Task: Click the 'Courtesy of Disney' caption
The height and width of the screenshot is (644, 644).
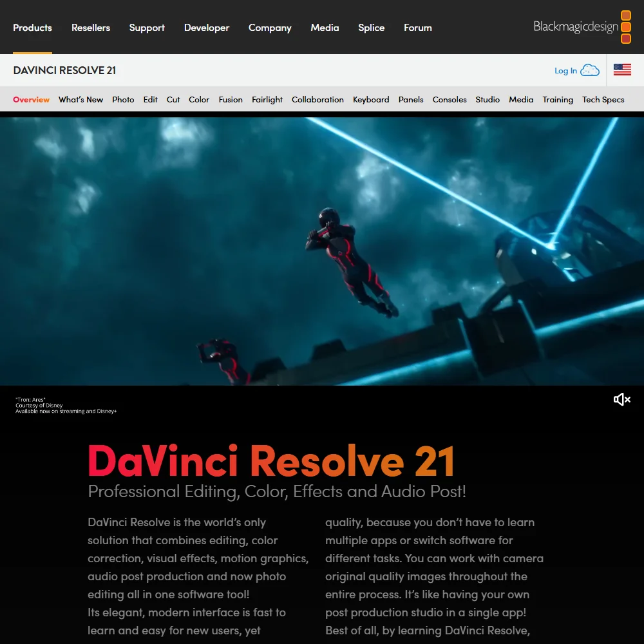Action: pyautogui.click(x=39, y=405)
